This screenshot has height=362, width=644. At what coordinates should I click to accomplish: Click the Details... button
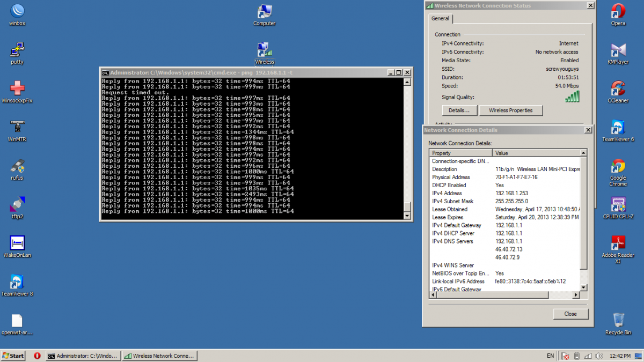459,110
